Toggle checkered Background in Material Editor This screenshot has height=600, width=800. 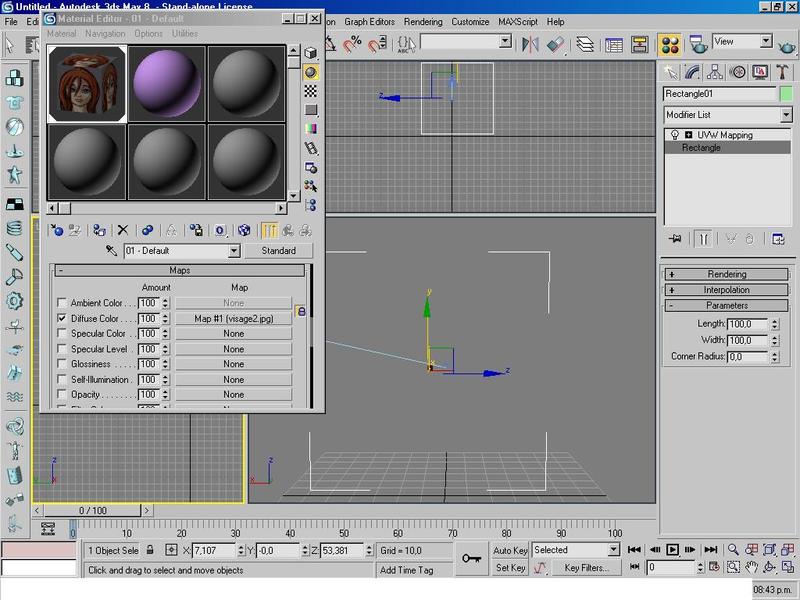tap(310, 91)
